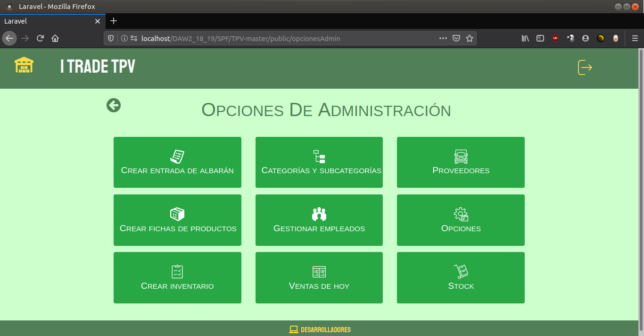Open Categorías y subcategorías tile
Viewport: 644px width, 336px height.
point(319,162)
